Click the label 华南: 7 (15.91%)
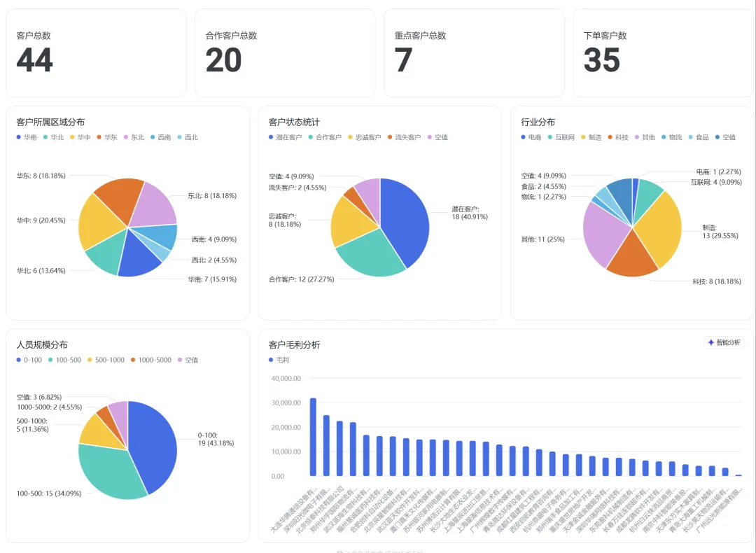Image resolution: width=756 pixels, height=553 pixels. click(x=212, y=279)
